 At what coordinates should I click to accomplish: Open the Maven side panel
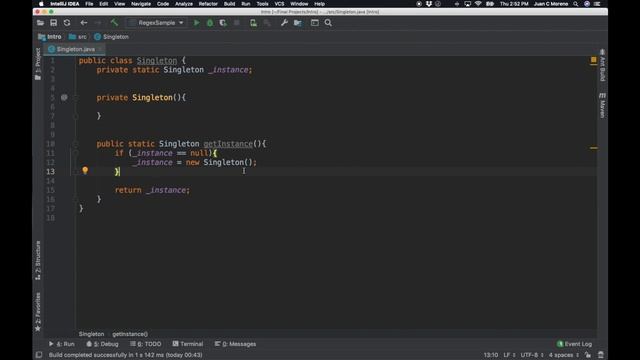[x=602, y=105]
